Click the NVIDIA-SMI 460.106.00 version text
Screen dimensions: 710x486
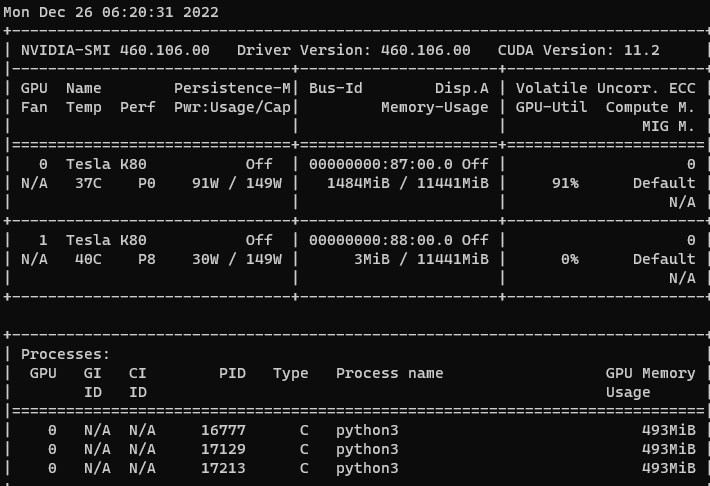click(115, 50)
